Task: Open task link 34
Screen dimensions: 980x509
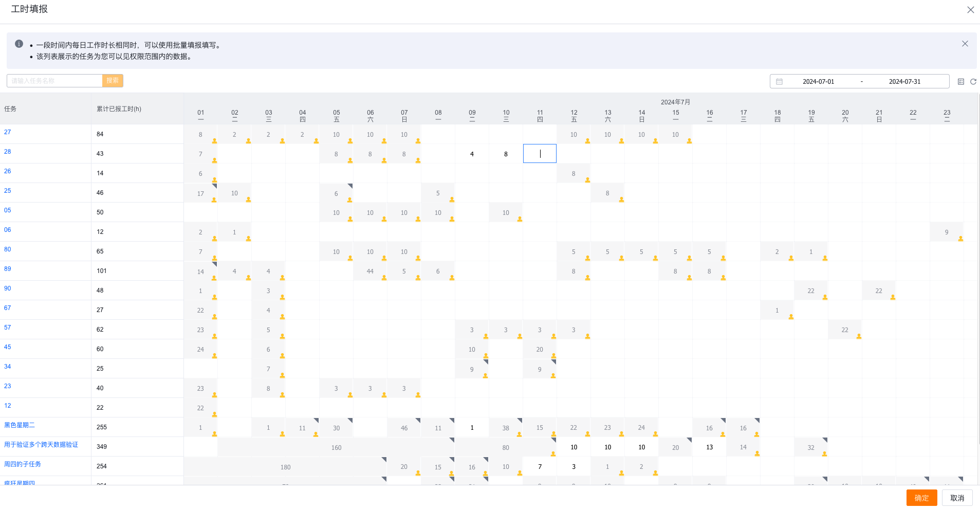Action: 8,367
